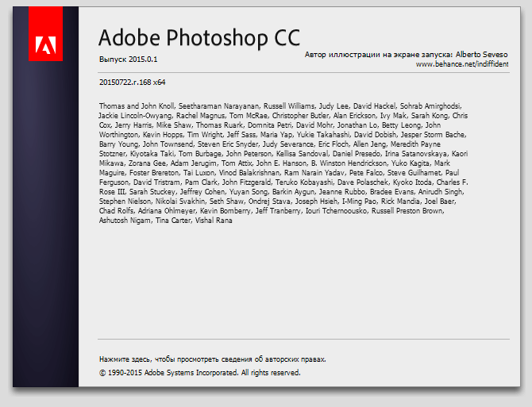Click the splash artist credit Alberto Seveso
The image size is (532, 407).
(481, 55)
